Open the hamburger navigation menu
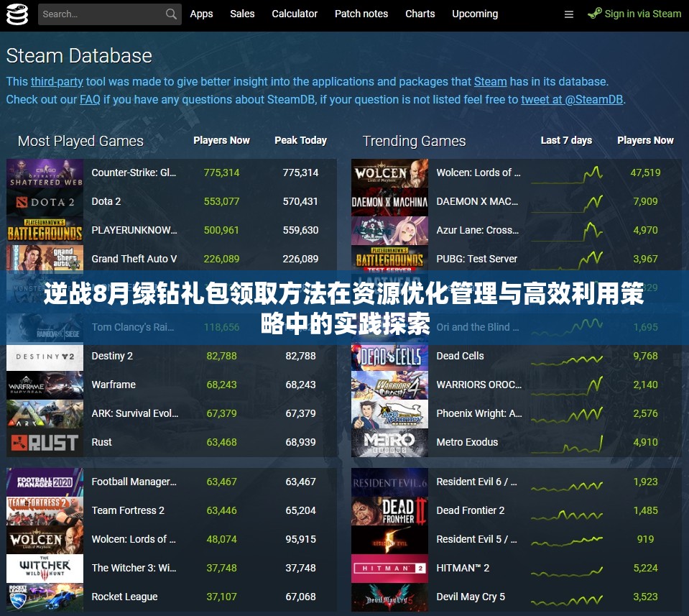This screenshot has height=616, width=689. (569, 14)
